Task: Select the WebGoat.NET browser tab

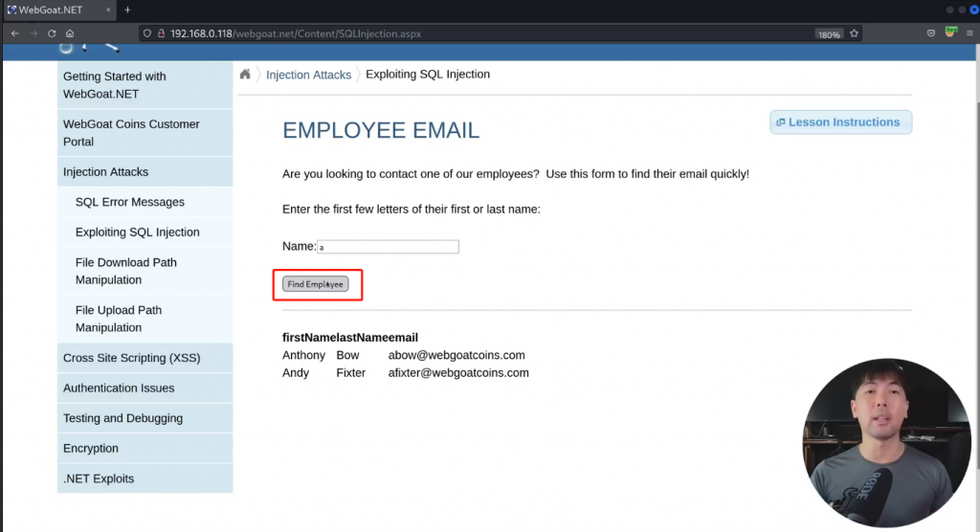Action: click(x=58, y=10)
